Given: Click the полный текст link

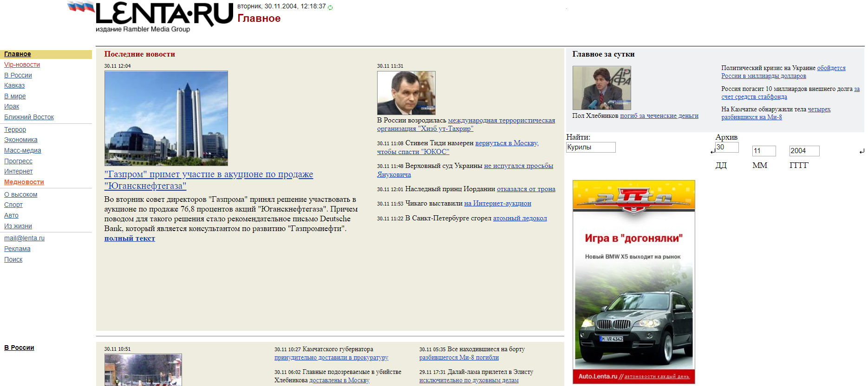Looking at the screenshot, I should coord(130,238).
